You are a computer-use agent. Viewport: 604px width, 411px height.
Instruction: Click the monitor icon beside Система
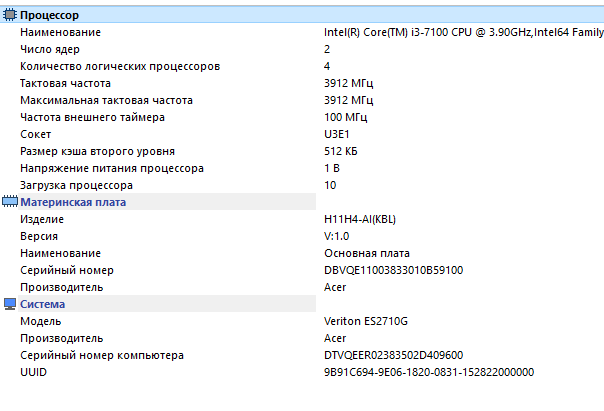[10, 304]
